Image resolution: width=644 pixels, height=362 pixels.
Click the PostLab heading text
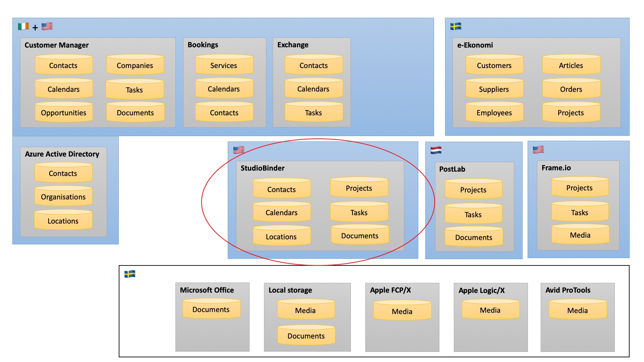[x=452, y=169]
